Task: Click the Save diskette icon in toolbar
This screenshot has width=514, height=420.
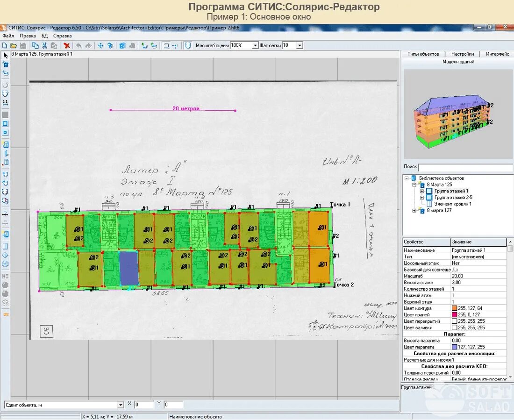Action: pos(23,46)
